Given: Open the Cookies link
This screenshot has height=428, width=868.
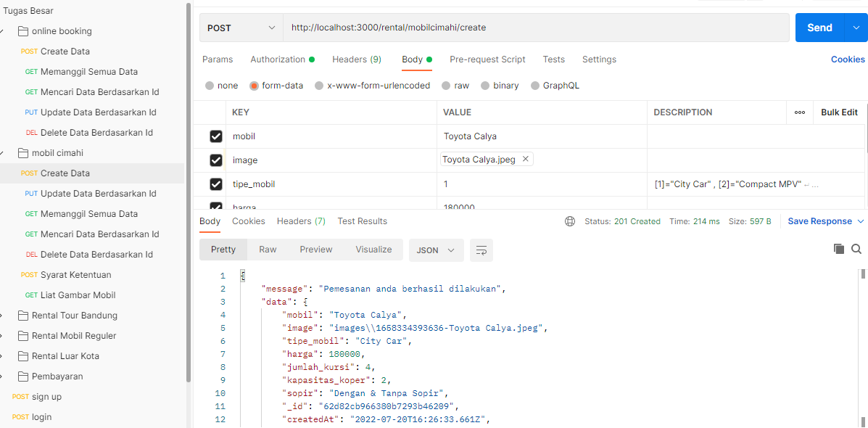Looking at the screenshot, I should (847, 59).
